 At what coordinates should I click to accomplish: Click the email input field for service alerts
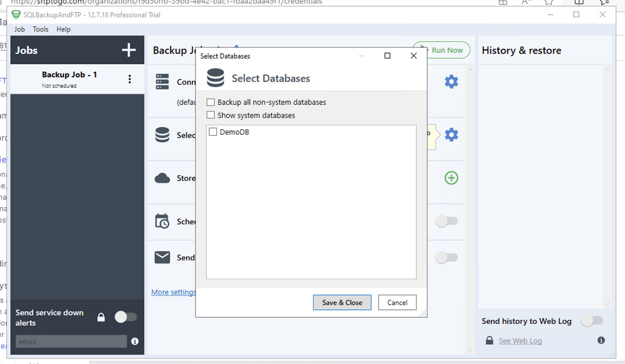click(71, 341)
